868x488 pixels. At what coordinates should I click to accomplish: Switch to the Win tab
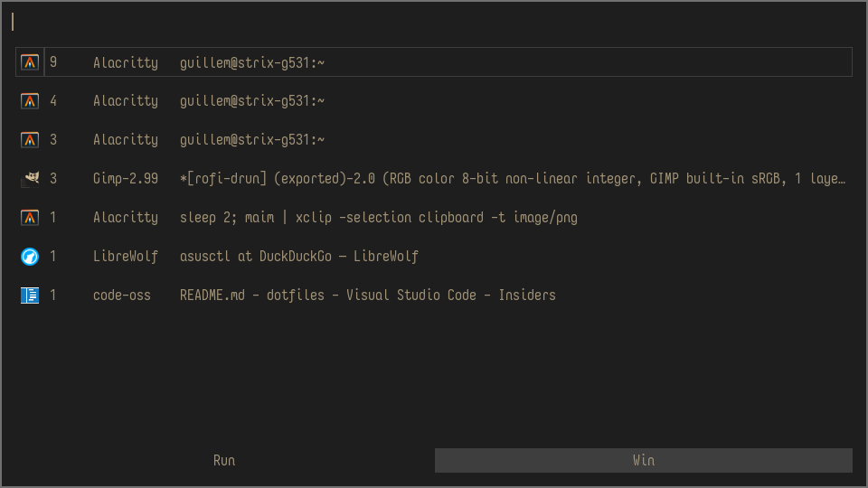point(643,460)
